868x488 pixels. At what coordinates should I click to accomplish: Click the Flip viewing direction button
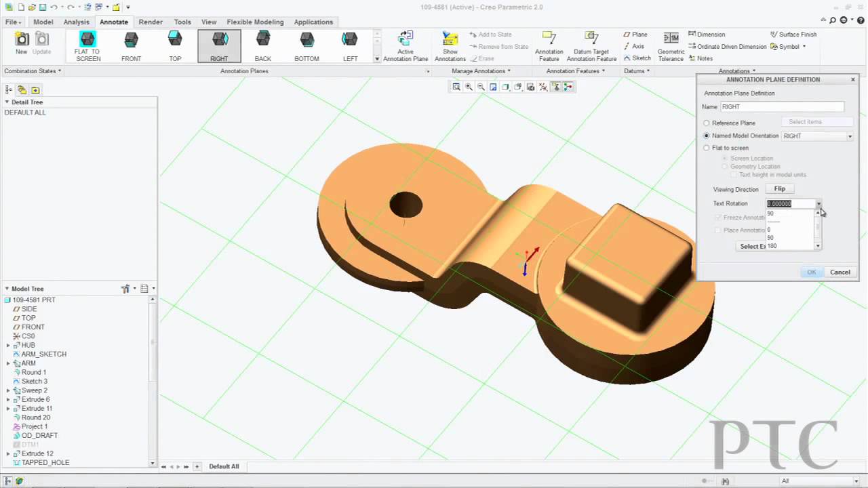[x=780, y=189]
